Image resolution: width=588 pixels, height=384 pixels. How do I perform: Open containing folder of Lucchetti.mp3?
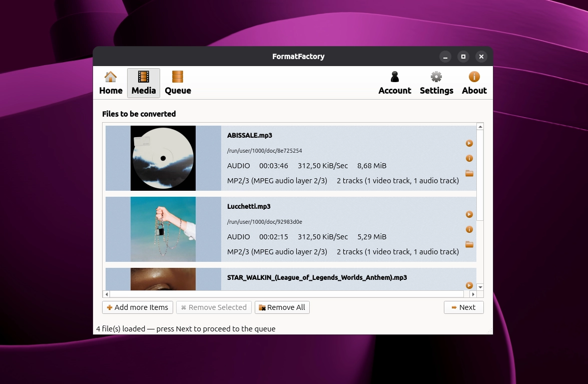pyautogui.click(x=469, y=244)
